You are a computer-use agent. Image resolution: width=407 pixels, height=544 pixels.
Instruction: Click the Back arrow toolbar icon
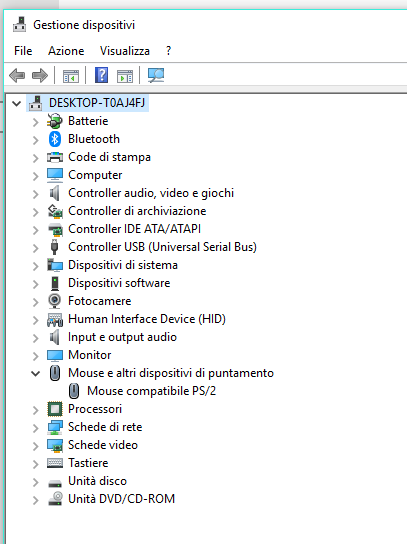pyautogui.click(x=17, y=75)
